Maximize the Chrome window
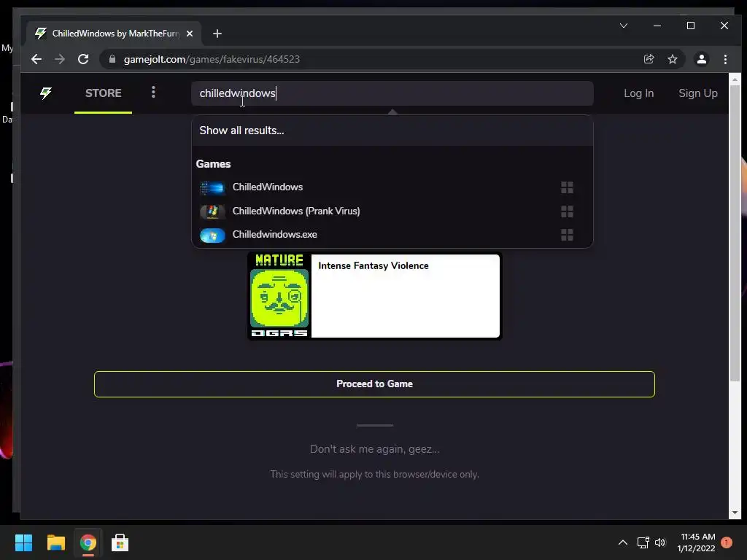This screenshot has height=560, width=747. 691,26
